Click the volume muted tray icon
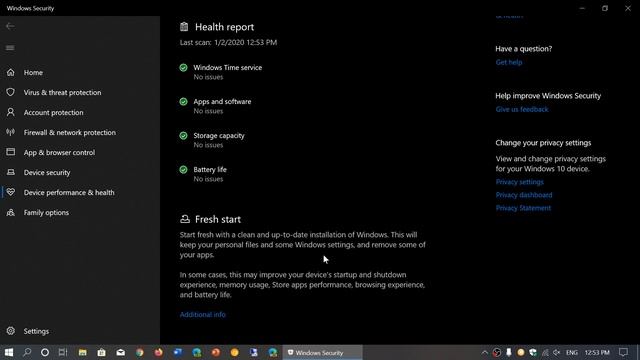Screen dimensions: 640x360 pyautogui.click(x=557, y=353)
